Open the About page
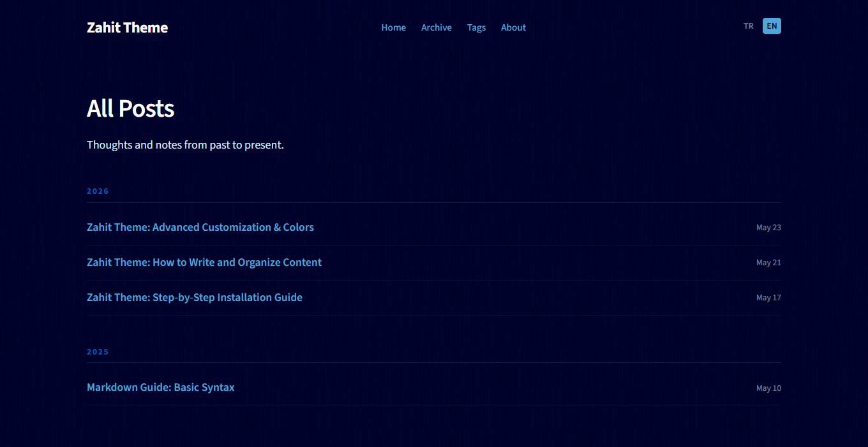The image size is (868, 447). (513, 27)
